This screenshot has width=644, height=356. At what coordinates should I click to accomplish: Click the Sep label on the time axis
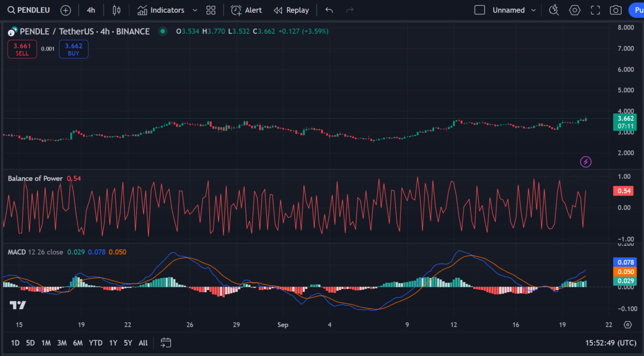coord(283,325)
